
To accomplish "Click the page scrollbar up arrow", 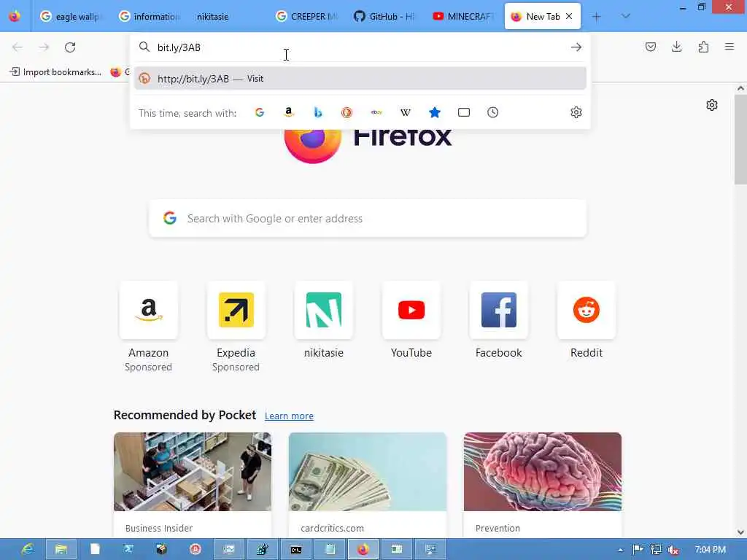I will coord(740,88).
